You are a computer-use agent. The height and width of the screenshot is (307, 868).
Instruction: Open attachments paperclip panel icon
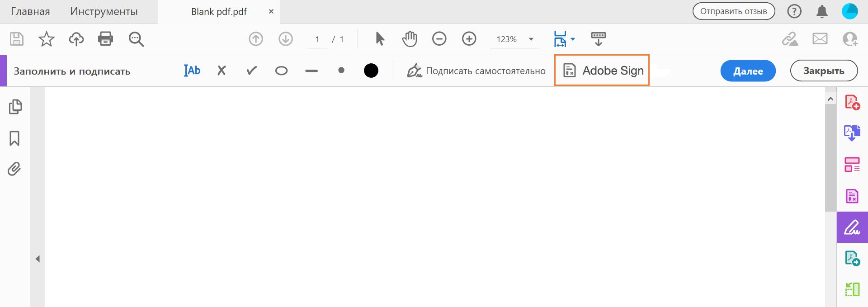[14, 169]
